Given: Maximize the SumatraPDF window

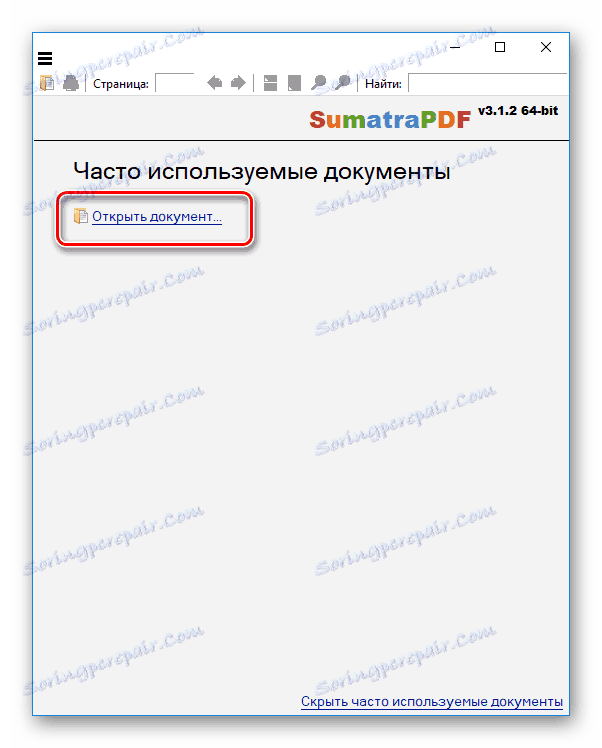Looking at the screenshot, I should (x=500, y=47).
